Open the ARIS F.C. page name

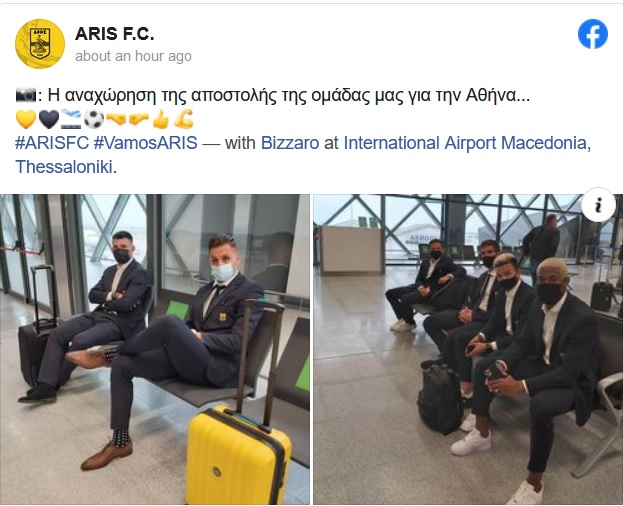point(114,34)
